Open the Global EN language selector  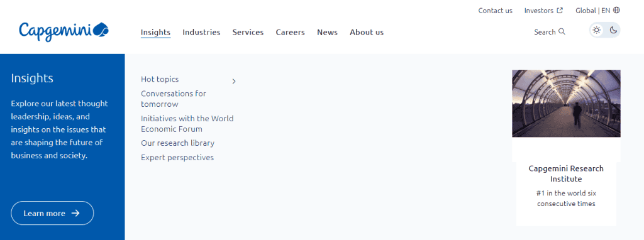pyautogui.click(x=597, y=11)
